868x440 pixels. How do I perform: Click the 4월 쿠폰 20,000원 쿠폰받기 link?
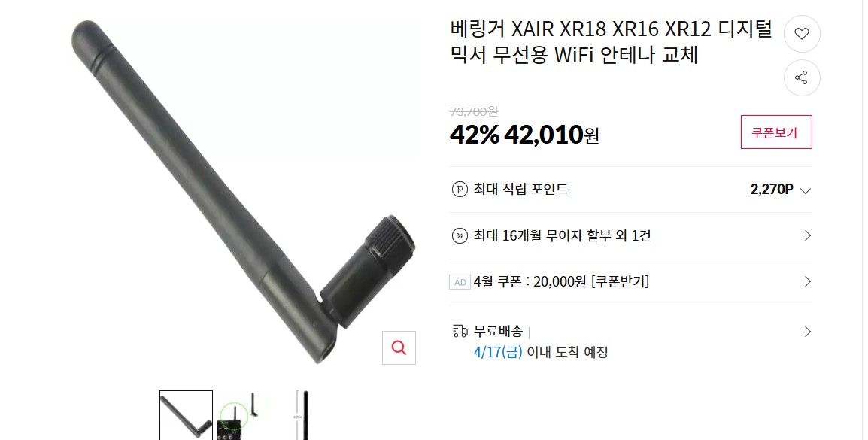(561, 282)
